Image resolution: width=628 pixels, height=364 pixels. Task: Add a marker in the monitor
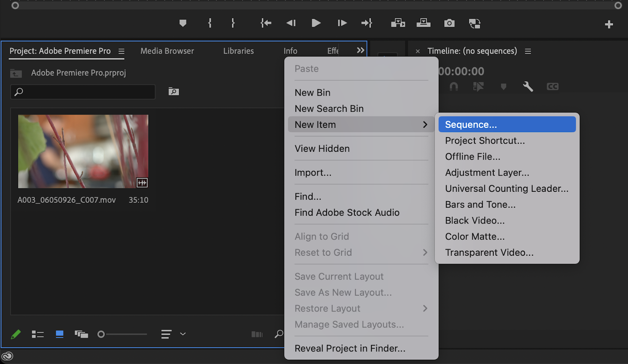point(183,23)
